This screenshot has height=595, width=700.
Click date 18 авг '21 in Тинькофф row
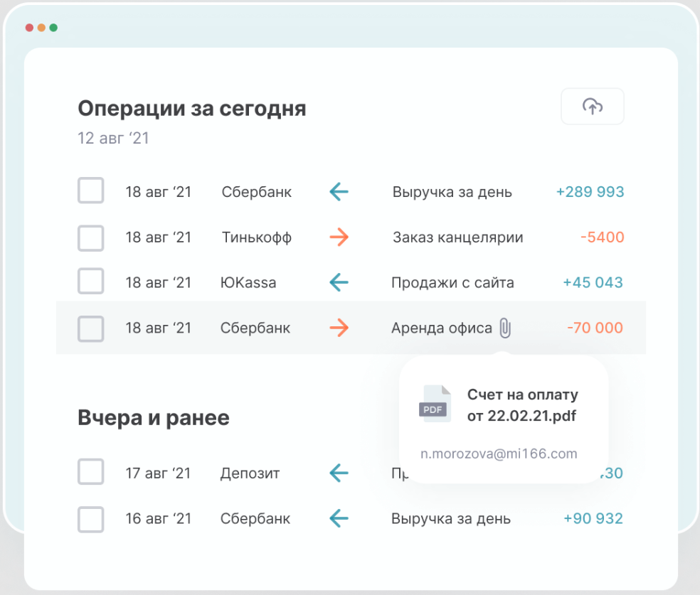(x=158, y=237)
